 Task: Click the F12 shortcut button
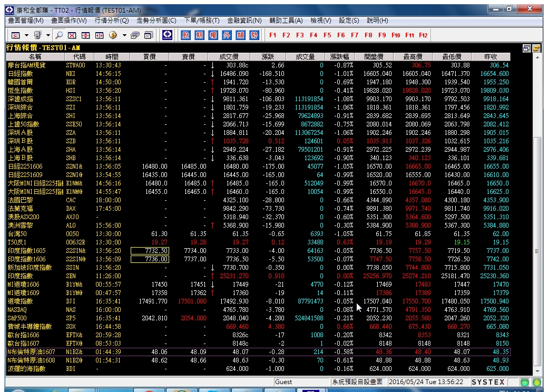(423, 35)
